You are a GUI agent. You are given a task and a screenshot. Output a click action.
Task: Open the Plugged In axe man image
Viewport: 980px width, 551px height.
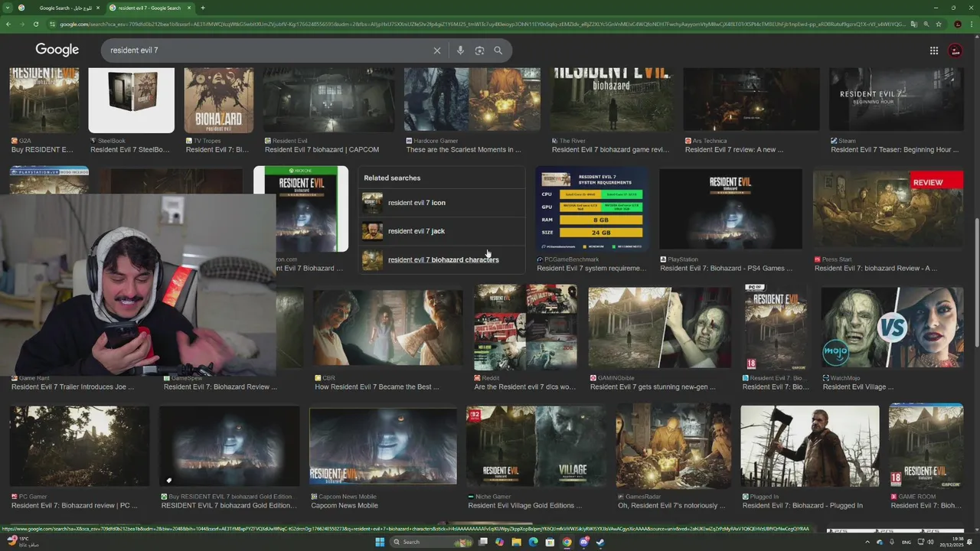[x=810, y=446]
